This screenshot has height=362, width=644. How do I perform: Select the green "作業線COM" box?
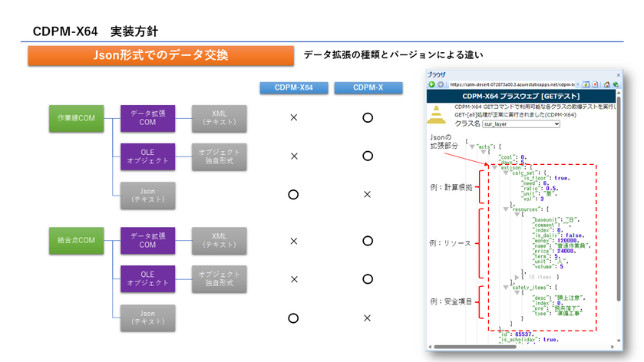(77, 118)
